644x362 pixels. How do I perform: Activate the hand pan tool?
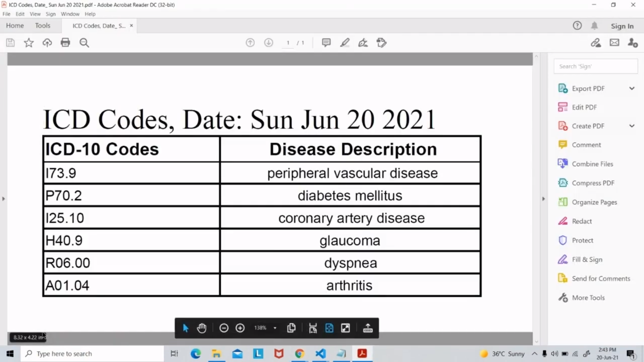point(202,328)
